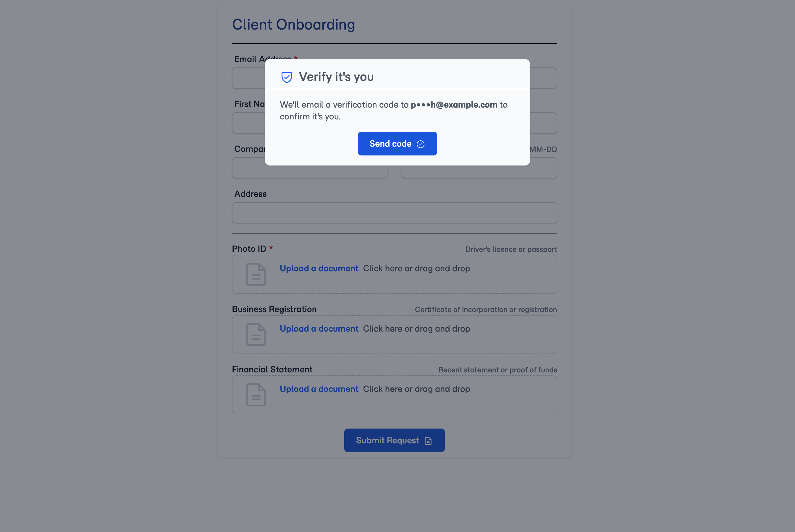Click the shield icon beside Verify it's you

(x=287, y=77)
